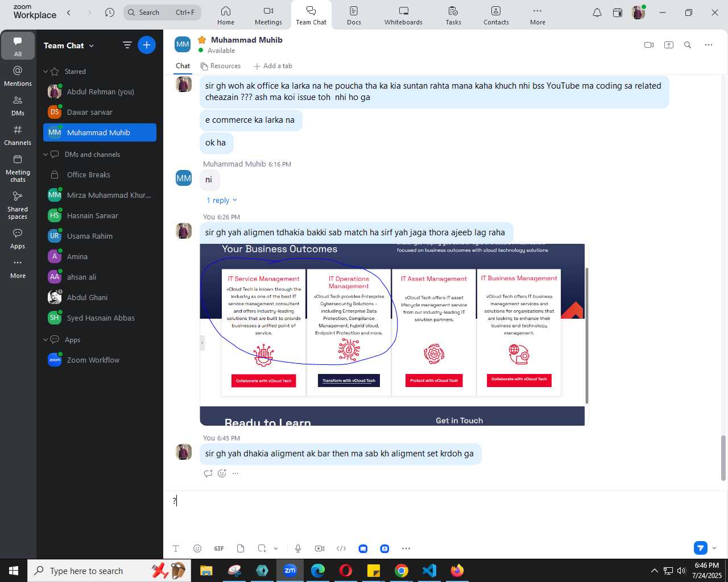The height and width of the screenshot is (582, 728).
Task: Collapse the DMs and channels section
Action: (45, 155)
